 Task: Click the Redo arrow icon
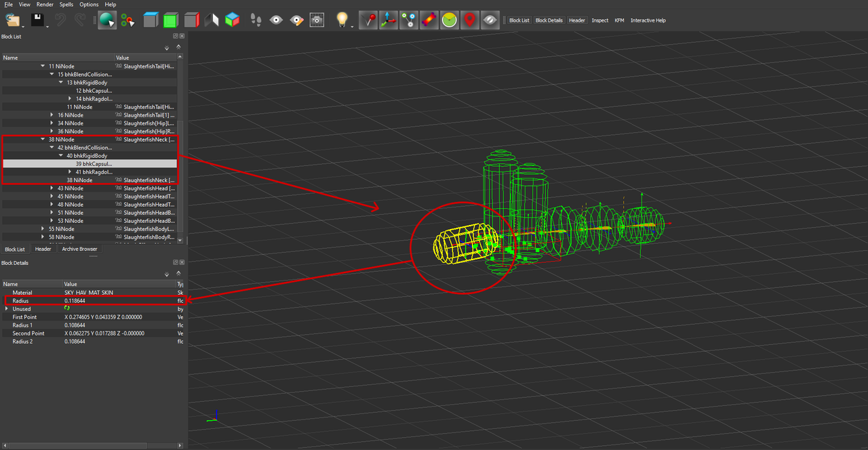tap(79, 20)
